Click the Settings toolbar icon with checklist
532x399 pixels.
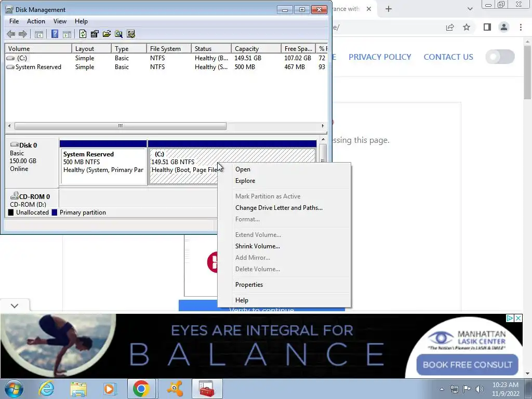pos(131,34)
